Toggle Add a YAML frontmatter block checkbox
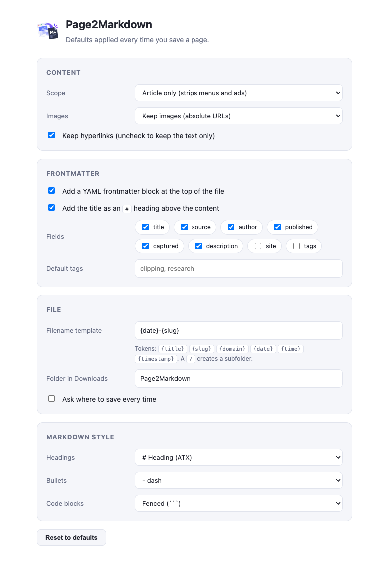The height and width of the screenshot is (588, 389). click(52, 191)
